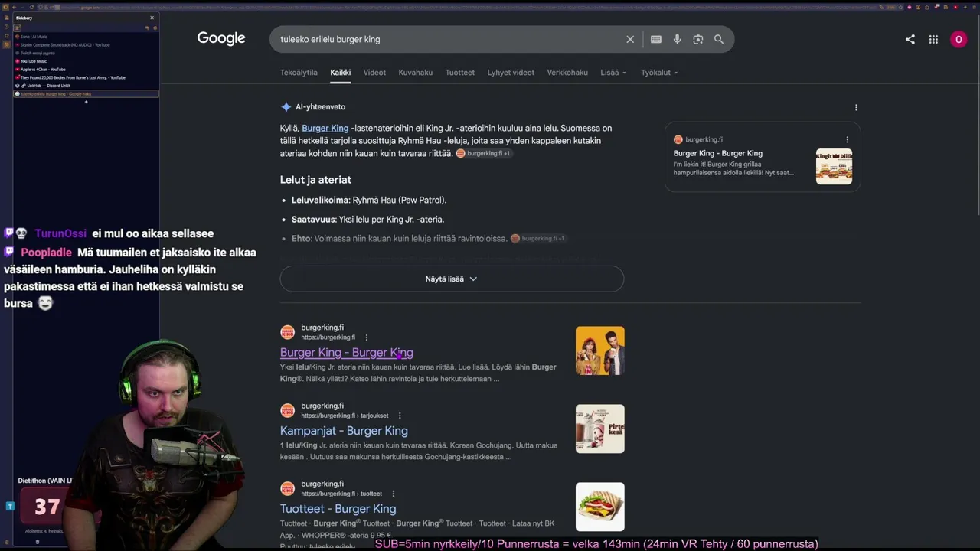
Task: Switch to the Verkkohaku tab
Action: [x=567, y=73]
